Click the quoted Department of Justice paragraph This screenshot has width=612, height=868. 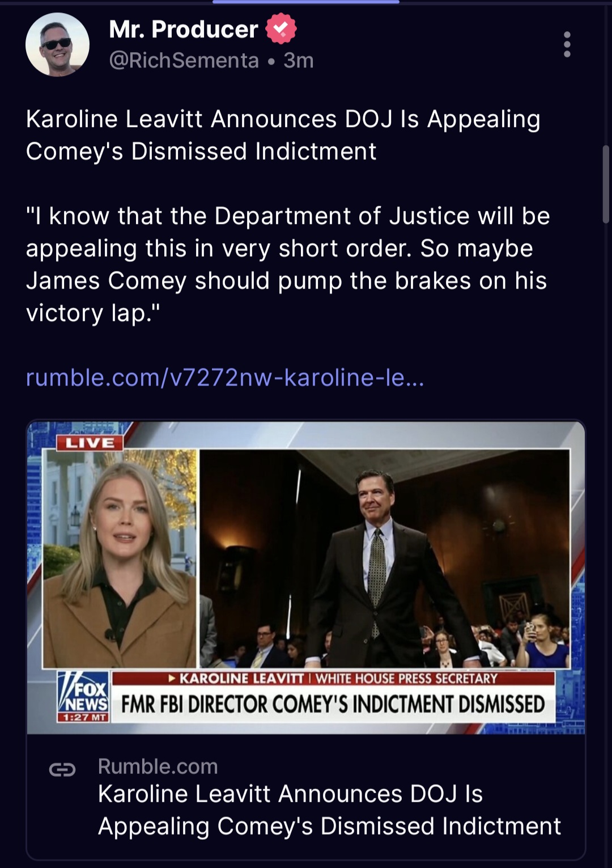287,264
